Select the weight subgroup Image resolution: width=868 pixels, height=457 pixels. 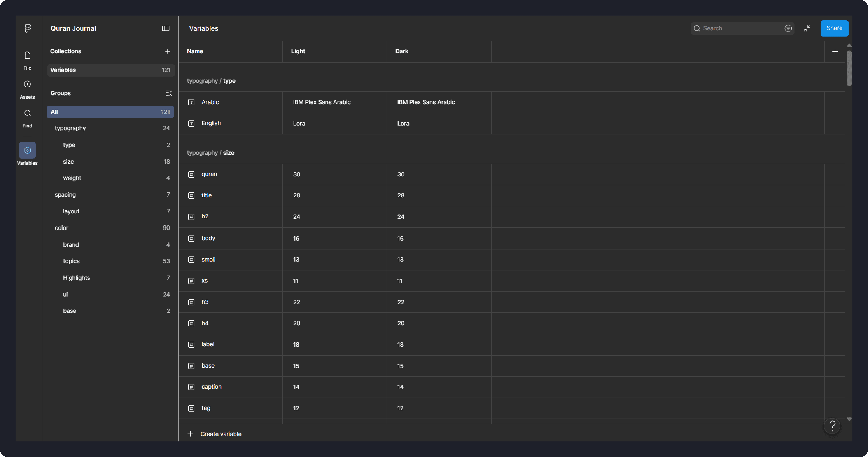click(111, 178)
